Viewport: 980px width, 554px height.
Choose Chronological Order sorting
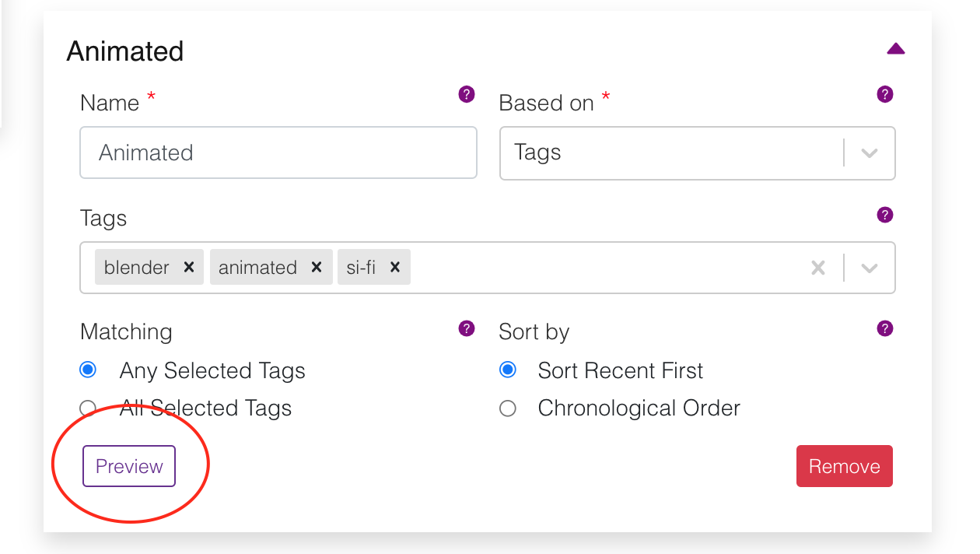click(508, 408)
